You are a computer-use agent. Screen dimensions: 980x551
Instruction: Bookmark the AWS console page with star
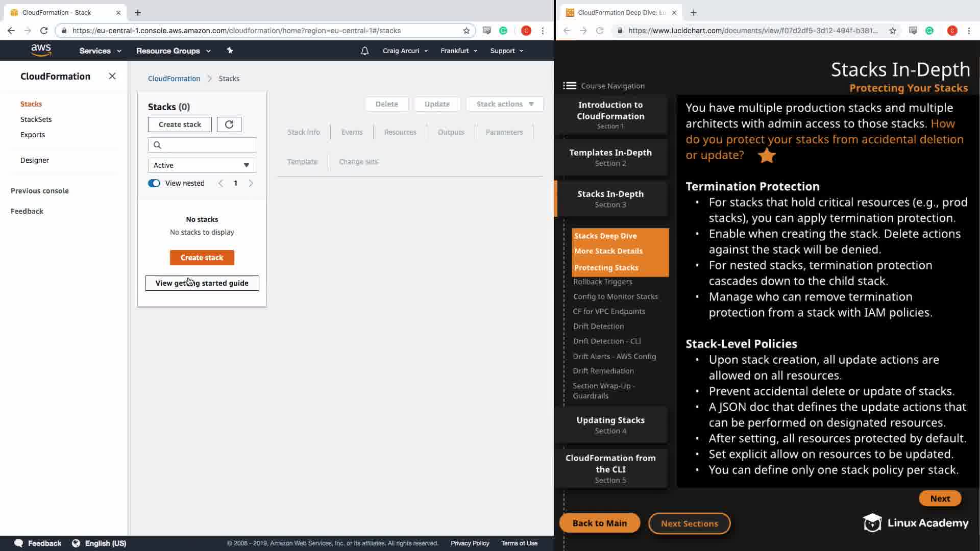pos(466,31)
